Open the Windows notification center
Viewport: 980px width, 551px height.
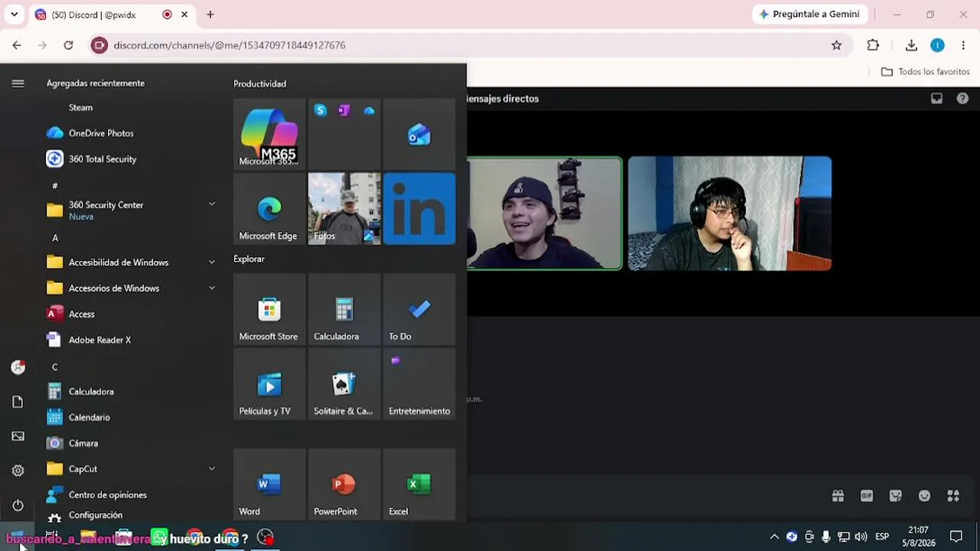pyautogui.click(x=955, y=537)
